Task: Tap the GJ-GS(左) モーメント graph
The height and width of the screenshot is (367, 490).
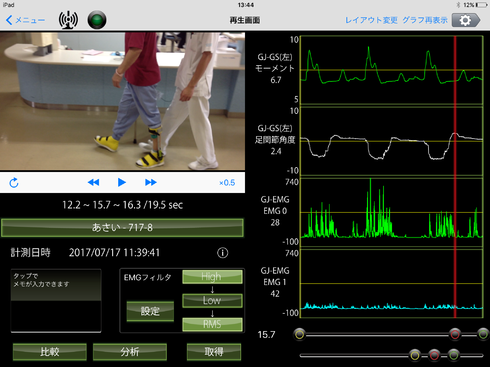Action: [x=392, y=70]
